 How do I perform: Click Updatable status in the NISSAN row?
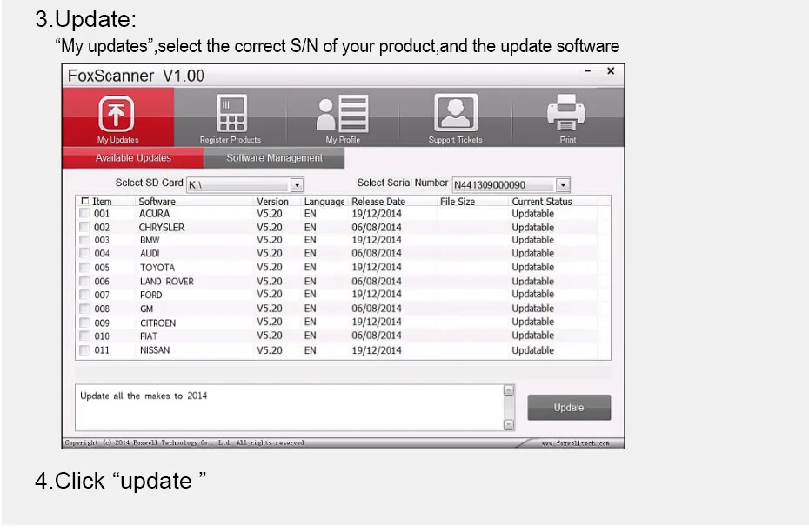coord(533,350)
